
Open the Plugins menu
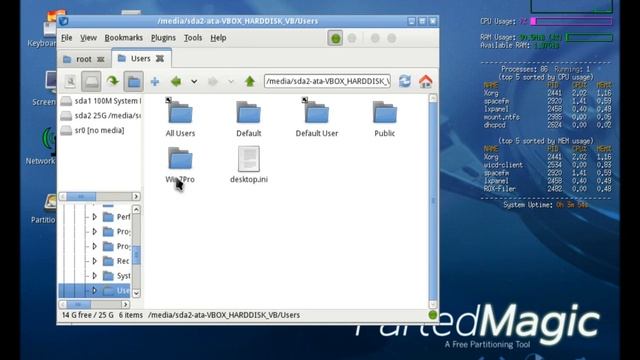pos(163,38)
